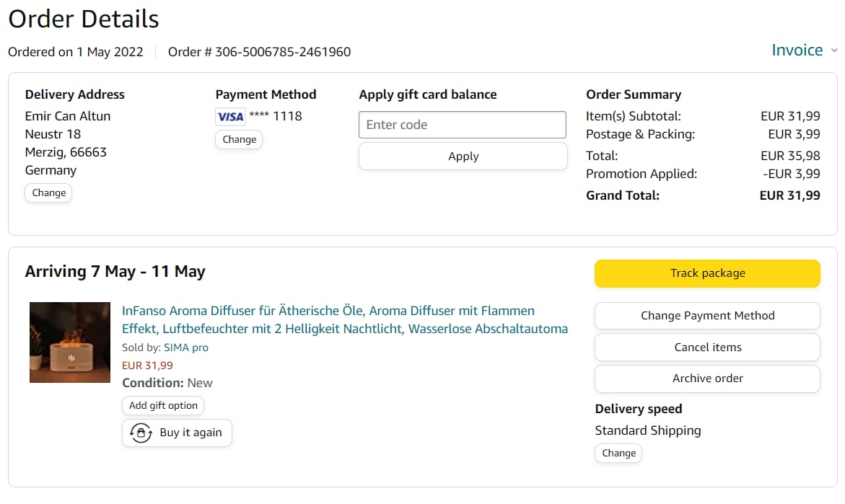Click the Change Payment Method button
This screenshot has height=504, width=845.
[707, 316]
